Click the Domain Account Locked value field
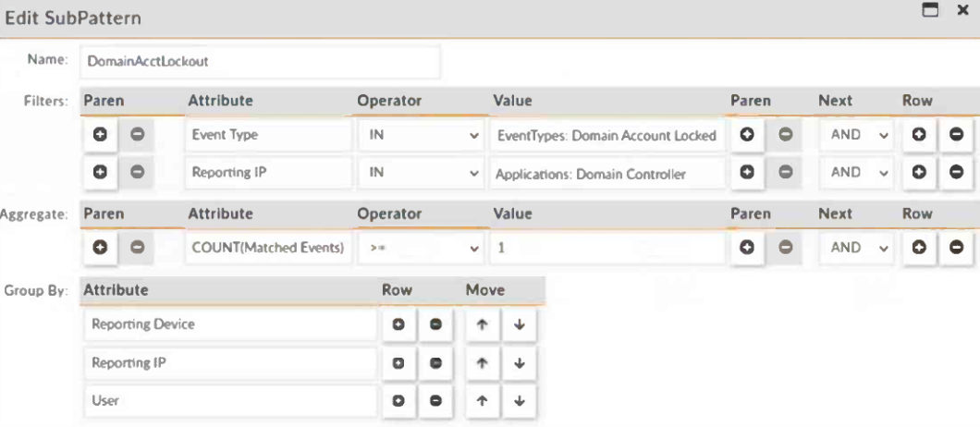This screenshot has height=427, width=980. pyautogui.click(x=606, y=135)
